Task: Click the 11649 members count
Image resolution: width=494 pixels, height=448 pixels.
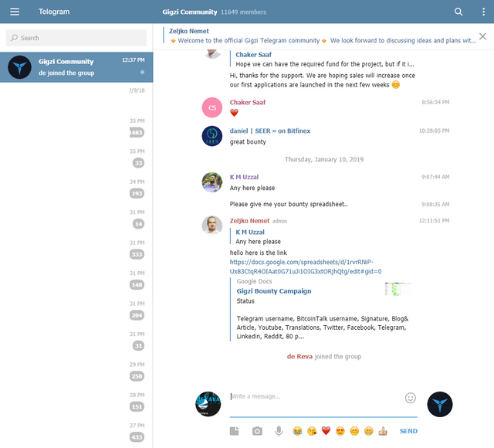Action: 243,12
